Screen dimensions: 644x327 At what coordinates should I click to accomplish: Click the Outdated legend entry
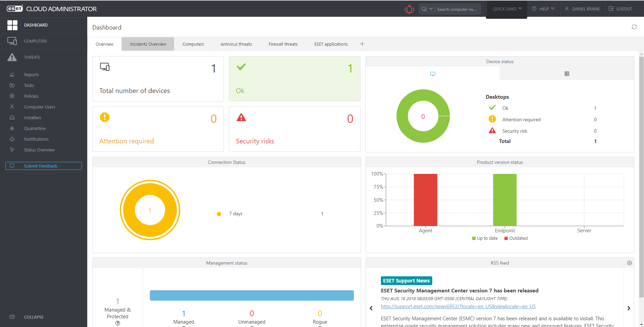[516, 238]
